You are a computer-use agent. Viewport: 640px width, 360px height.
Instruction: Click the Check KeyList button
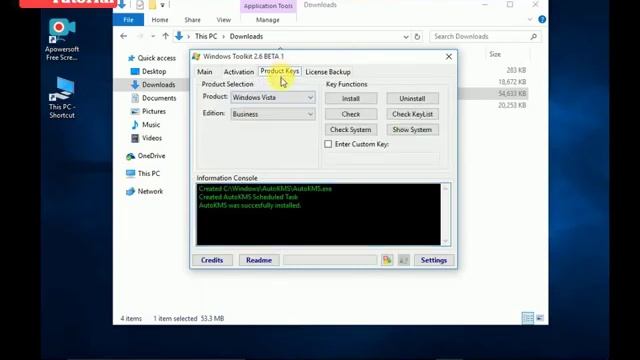click(x=413, y=114)
